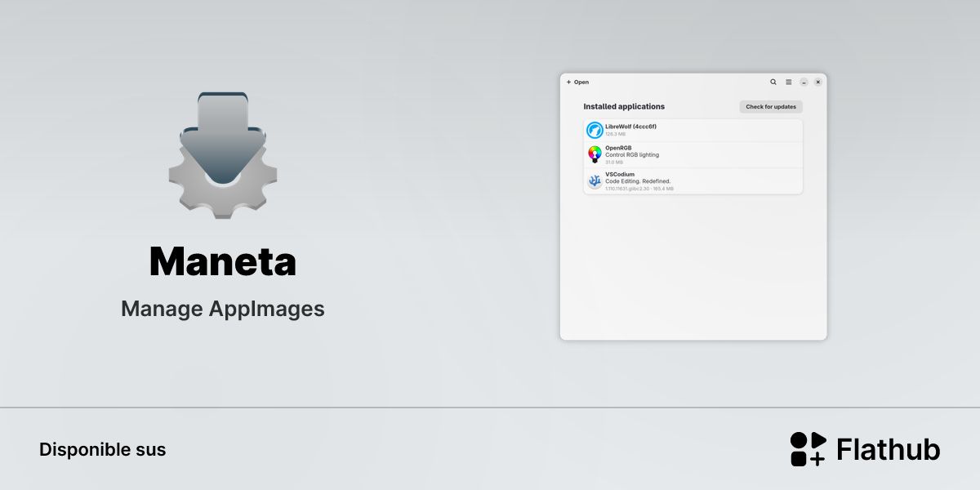Image resolution: width=980 pixels, height=490 pixels.
Task: Click the VSCodium blue icon
Action: [595, 181]
